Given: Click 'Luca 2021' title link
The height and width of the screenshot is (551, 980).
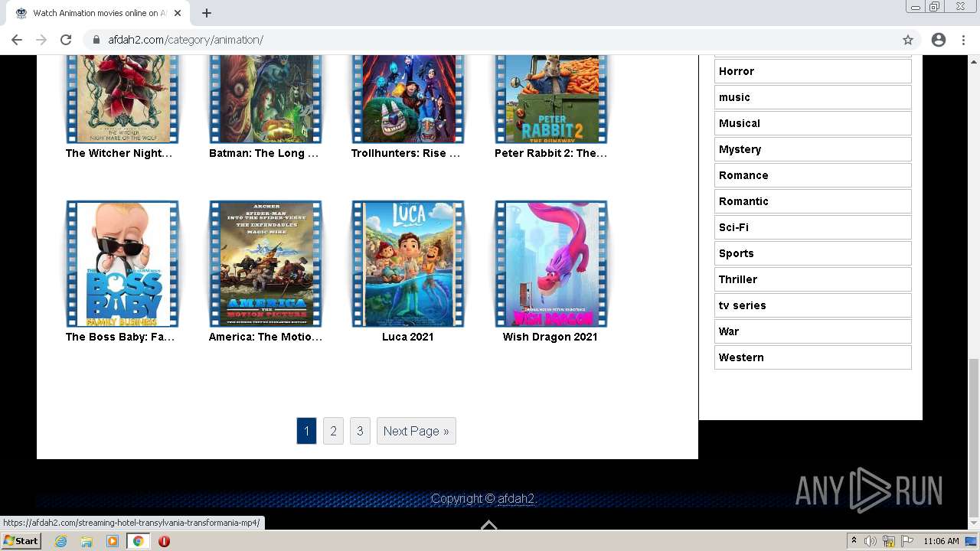Looking at the screenshot, I should point(408,337).
